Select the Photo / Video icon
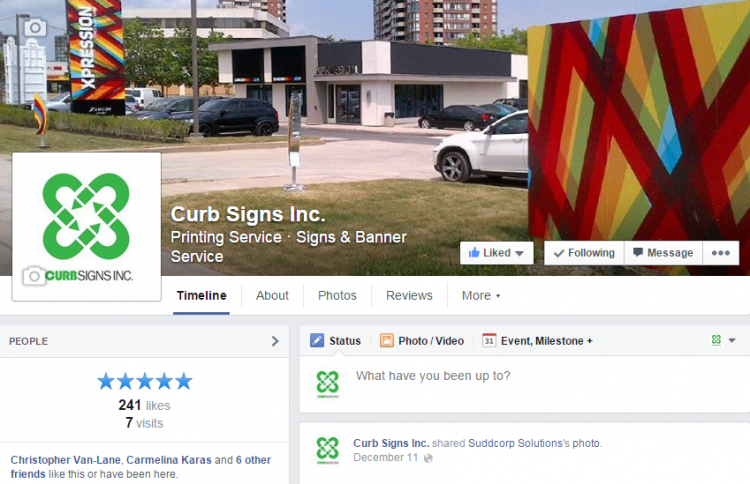Viewport: 750px width, 484px height. [386, 341]
